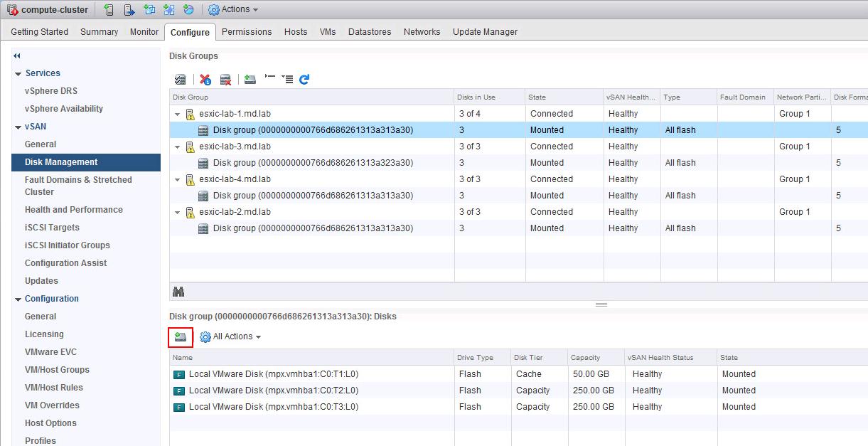Collapse the esxic-lab-2.md.lab host row
This screenshot has width=868, height=446.
[x=177, y=212]
